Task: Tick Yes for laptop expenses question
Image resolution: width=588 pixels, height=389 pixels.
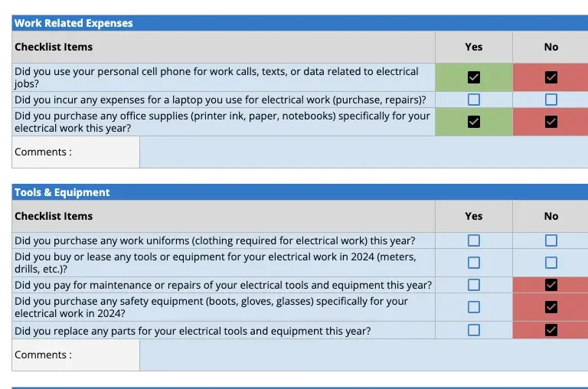Action: pyautogui.click(x=474, y=100)
